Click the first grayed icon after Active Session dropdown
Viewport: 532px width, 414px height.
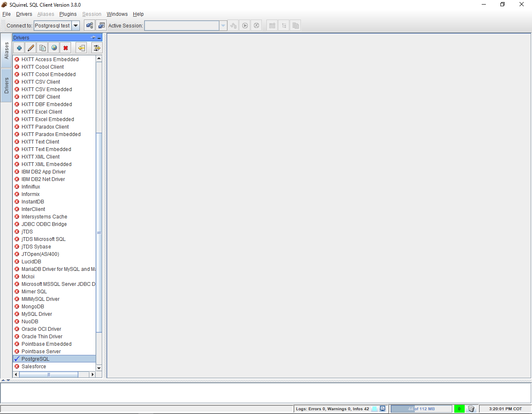(234, 25)
